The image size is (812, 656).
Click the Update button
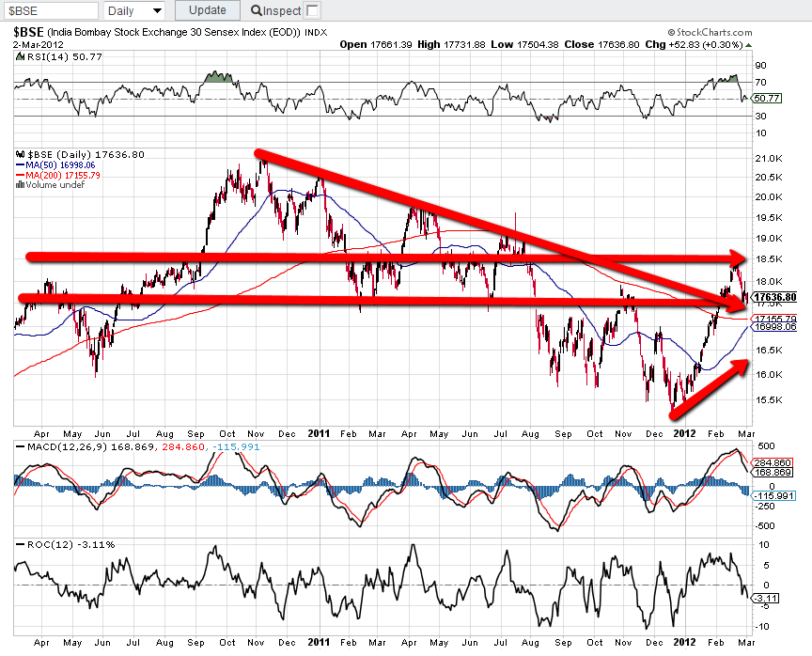click(207, 10)
